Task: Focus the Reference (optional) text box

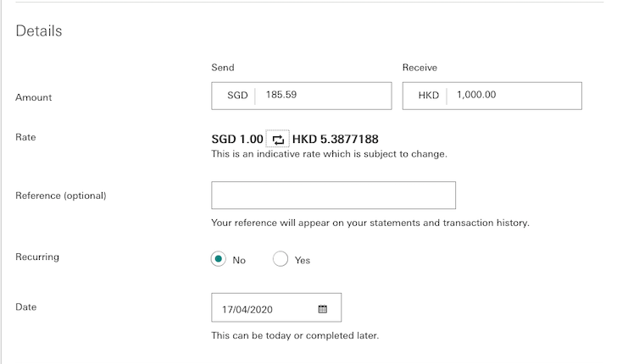Action: pos(333,195)
